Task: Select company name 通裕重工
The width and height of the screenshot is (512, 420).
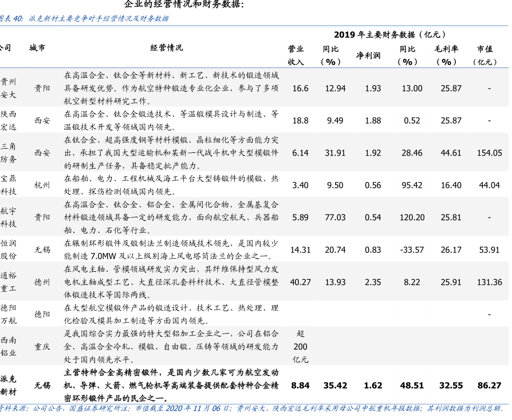Action: pyautogui.click(x=8, y=282)
